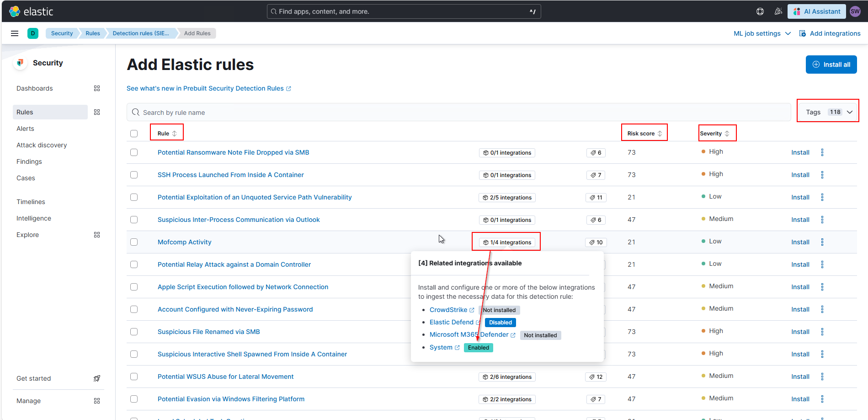
Task: Open Intelligence in sidebar
Action: 34,218
